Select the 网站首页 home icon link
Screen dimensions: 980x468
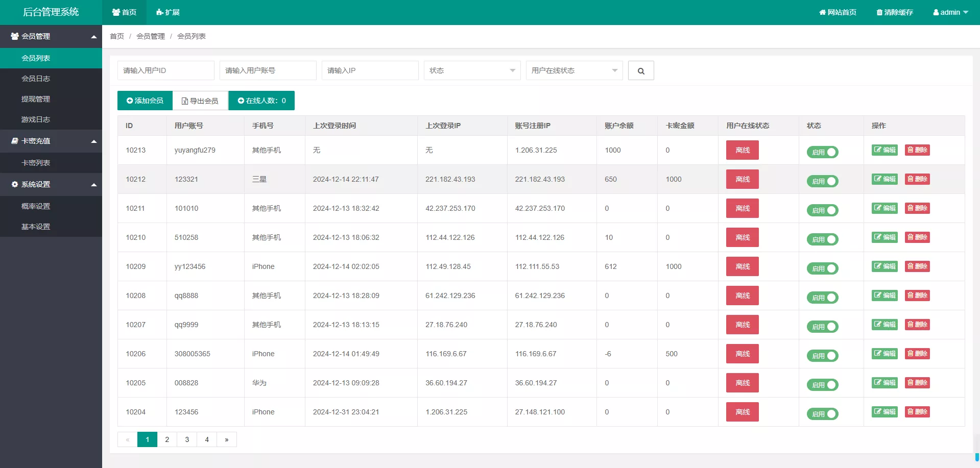click(x=822, y=12)
